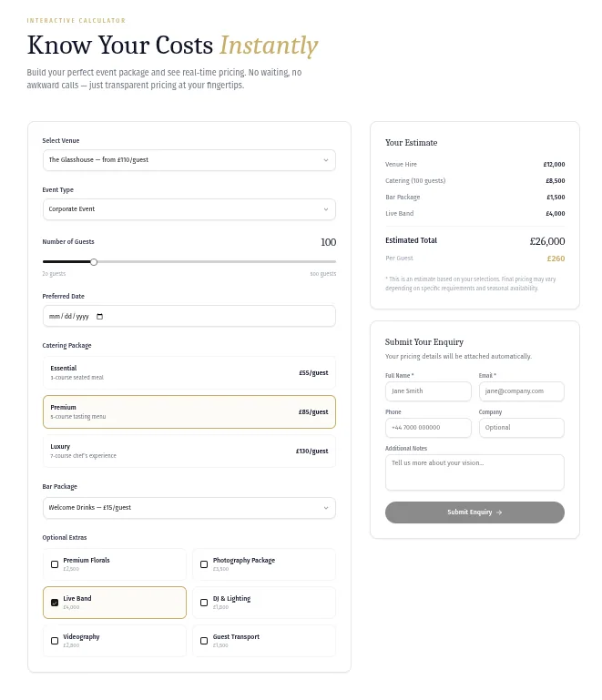This screenshot has width=602, height=700.
Task: Click the Select Venue dropdown chevron
Action: point(326,160)
